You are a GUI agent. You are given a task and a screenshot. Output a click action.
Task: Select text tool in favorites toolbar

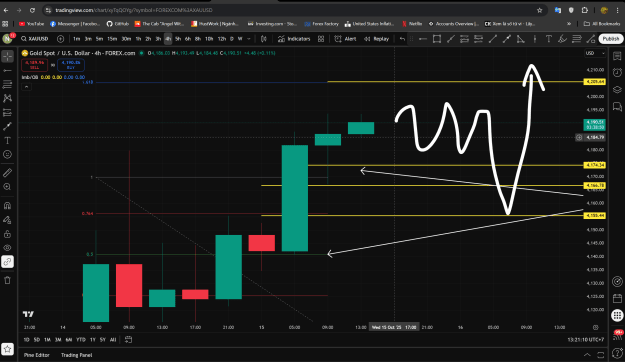point(548,39)
